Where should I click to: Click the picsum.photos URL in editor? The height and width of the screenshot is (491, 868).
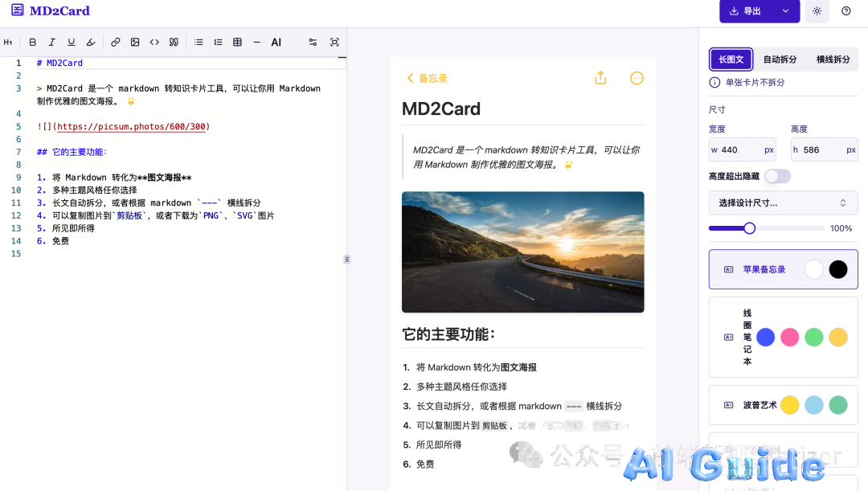pyautogui.click(x=131, y=127)
